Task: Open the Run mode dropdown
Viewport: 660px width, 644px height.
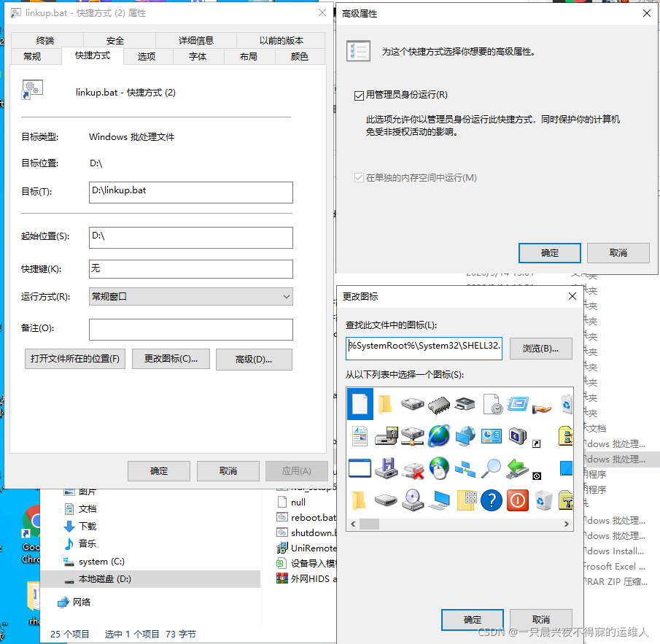Action: [190, 296]
